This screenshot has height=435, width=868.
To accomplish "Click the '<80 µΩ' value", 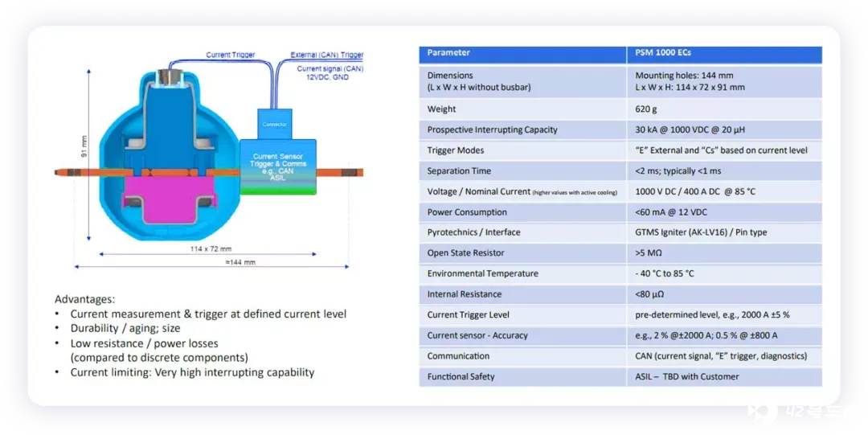I will tap(649, 294).
